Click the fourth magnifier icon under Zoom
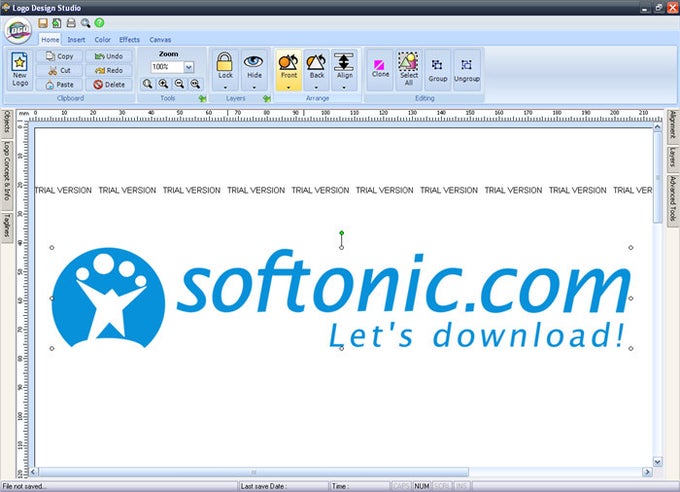The image size is (680, 492). click(x=195, y=84)
